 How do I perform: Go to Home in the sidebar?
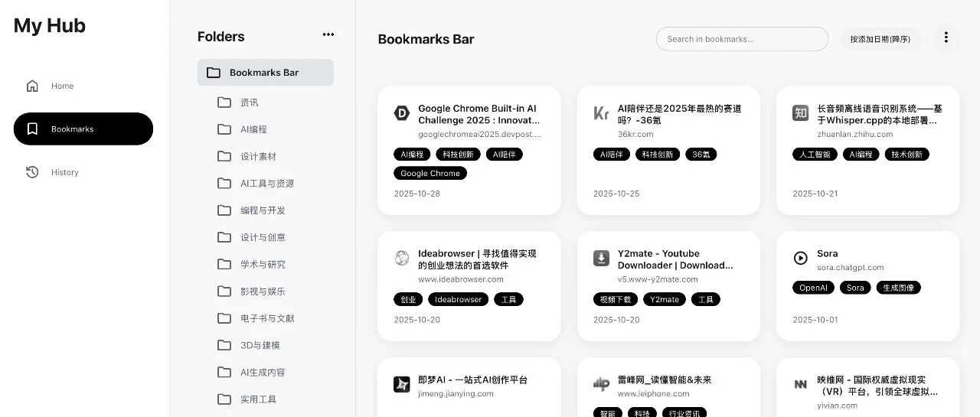pyautogui.click(x=62, y=86)
